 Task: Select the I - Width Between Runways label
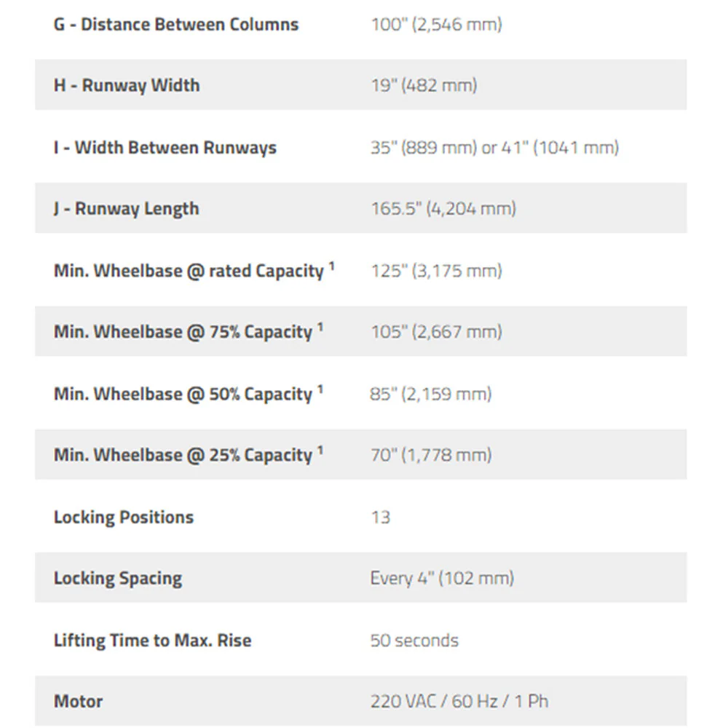pyautogui.click(x=165, y=148)
